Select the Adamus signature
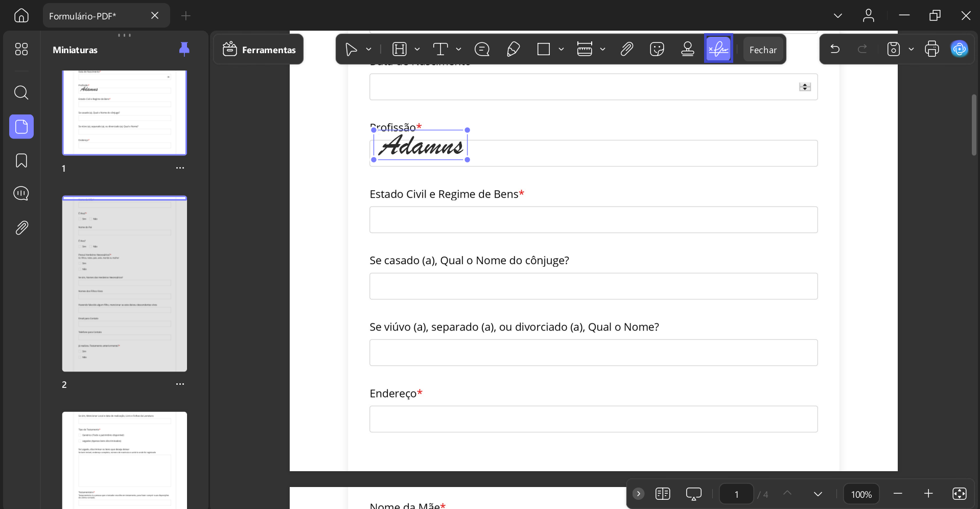Image resolution: width=980 pixels, height=509 pixels. tap(421, 145)
